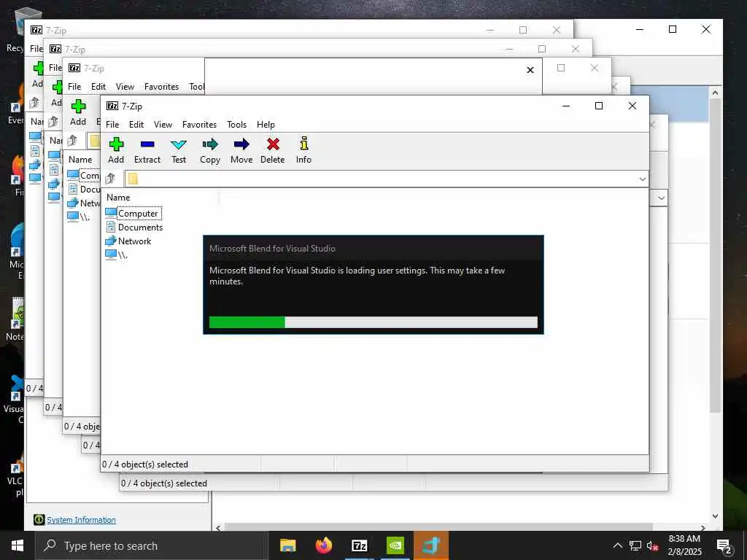Select the Computer item in the file list
This screenshot has height=560, width=747.
133,214
